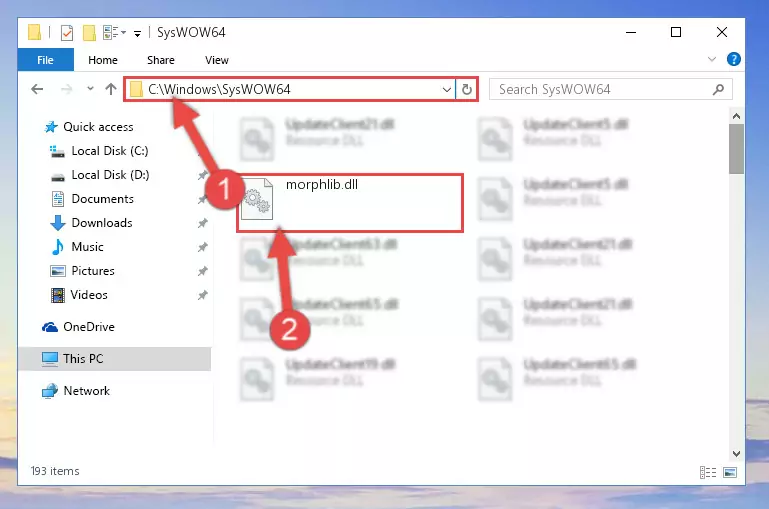Open Music in the sidebar

pyautogui.click(x=77, y=247)
